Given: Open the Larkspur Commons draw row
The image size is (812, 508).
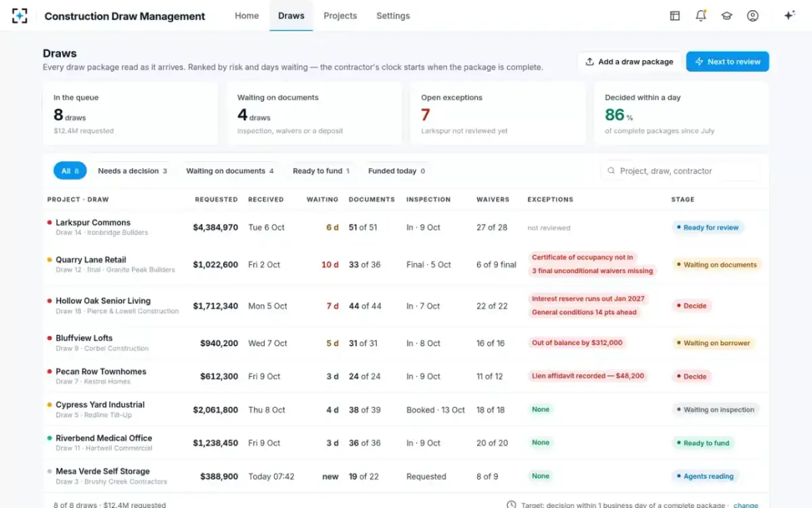Looking at the screenshot, I should (x=406, y=228).
